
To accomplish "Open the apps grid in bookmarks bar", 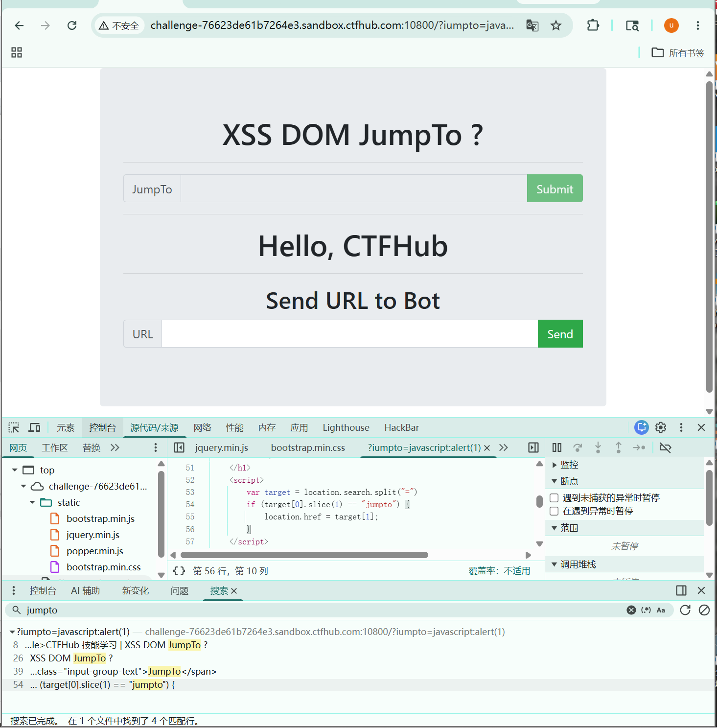I will click(17, 52).
